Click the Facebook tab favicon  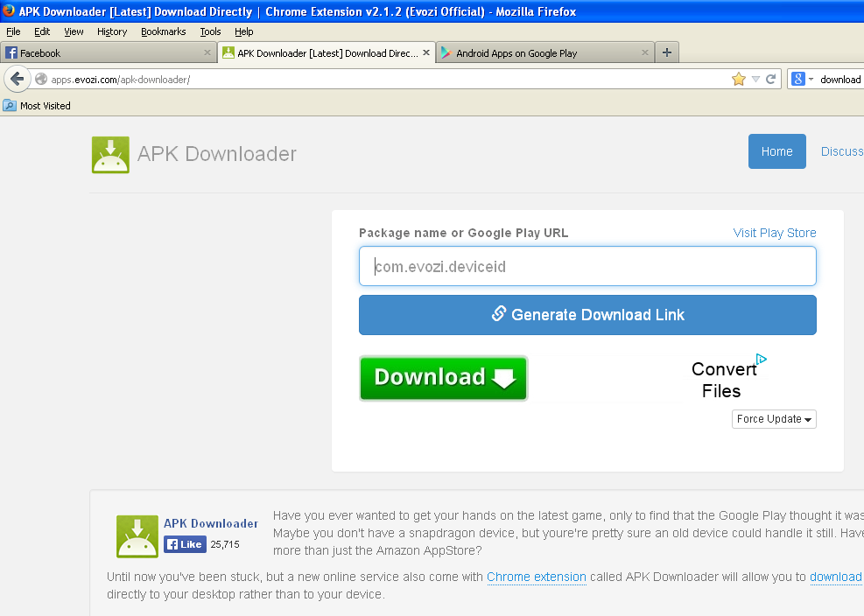11,52
